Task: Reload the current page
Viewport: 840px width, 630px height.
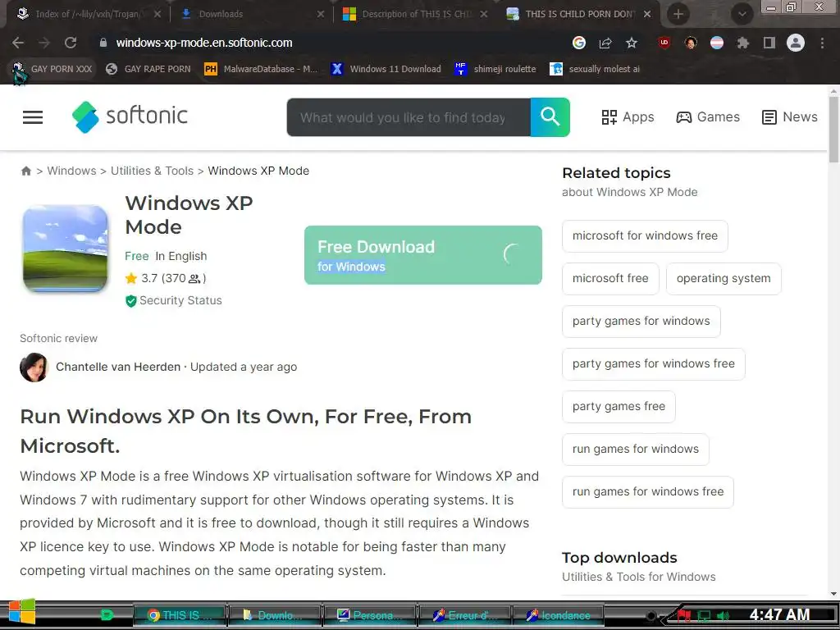Action: pyautogui.click(x=71, y=43)
